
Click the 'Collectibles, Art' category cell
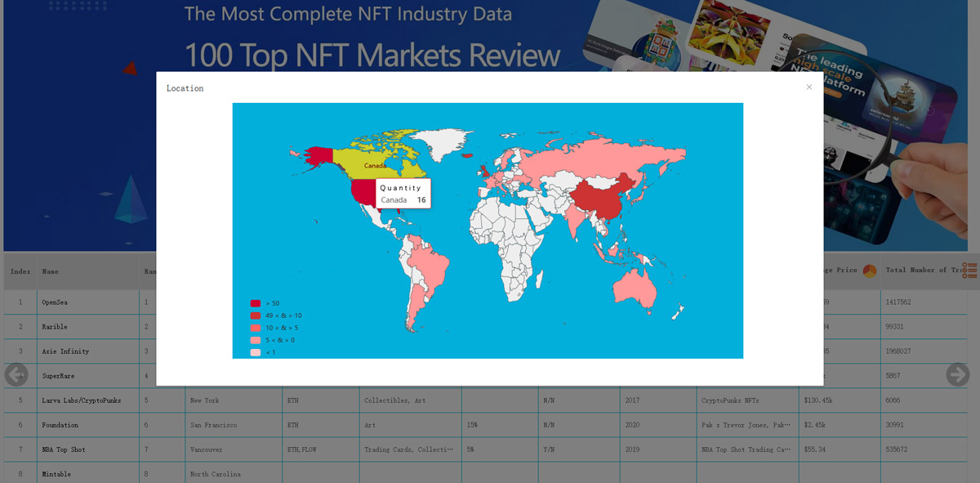[410, 400]
